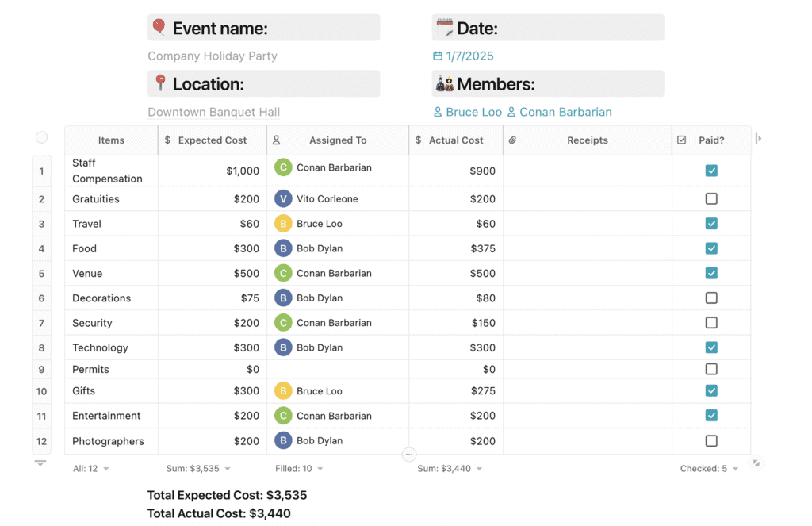Open the Checked: 5 summary dropdown
The height and width of the screenshot is (526, 812).
point(709,469)
